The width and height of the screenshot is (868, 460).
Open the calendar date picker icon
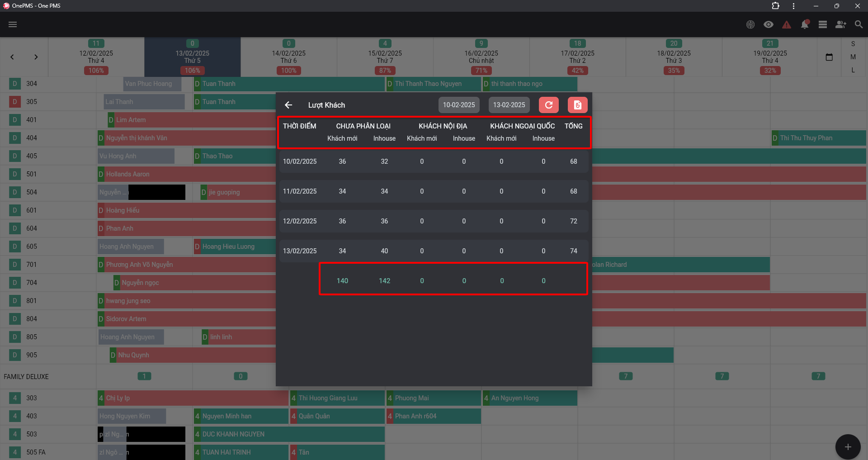pyautogui.click(x=829, y=57)
